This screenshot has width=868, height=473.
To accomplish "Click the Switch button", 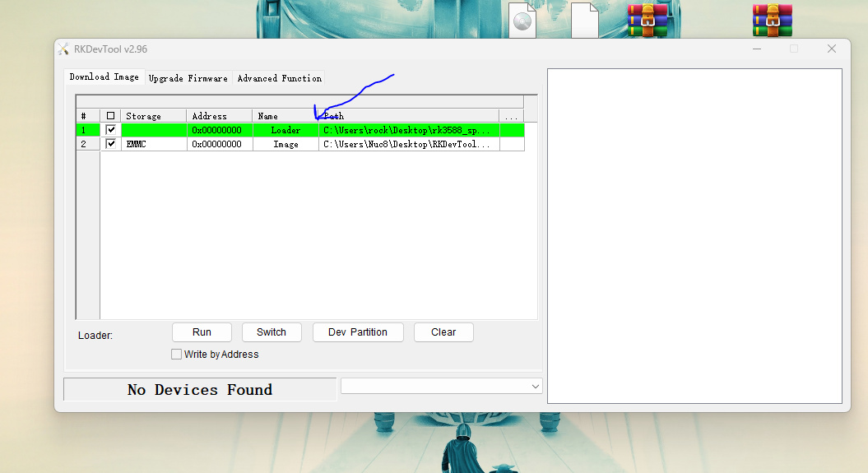I will click(x=272, y=332).
